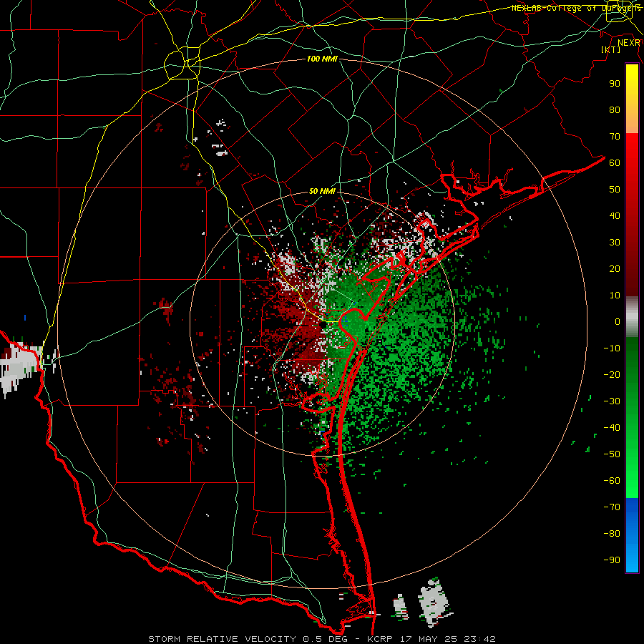
Task: Click the -40 value on velocity scale
Action: [612, 428]
